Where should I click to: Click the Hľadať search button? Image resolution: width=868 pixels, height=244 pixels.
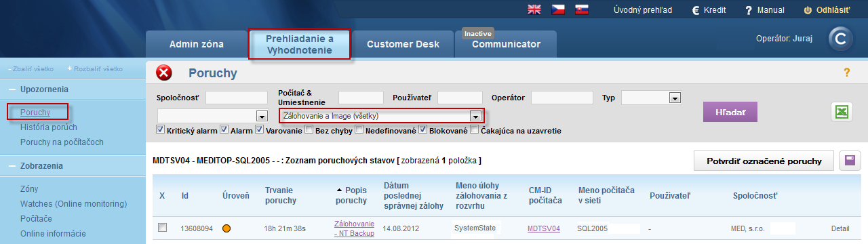[x=730, y=111]
